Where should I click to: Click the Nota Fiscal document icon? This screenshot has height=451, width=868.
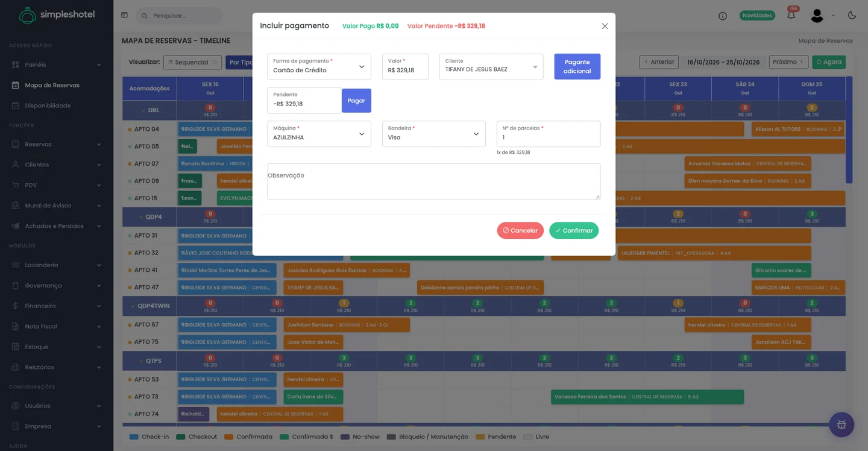tap(16, 326)
